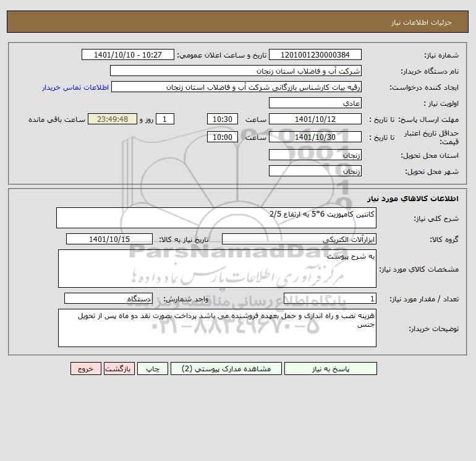Click the header جزئیات اطلاعات نیاز

click(x=422, y=22)
